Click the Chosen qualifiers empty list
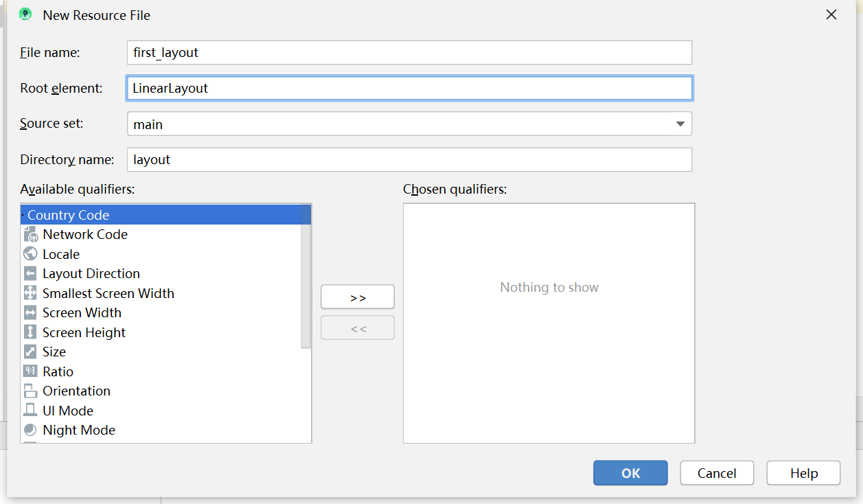The image size is (863, 504). (x=549, y=323)
